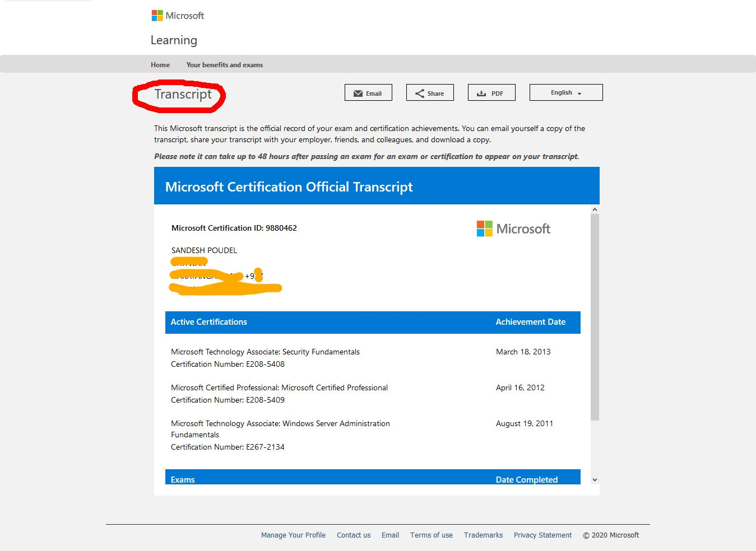The height and width of the screenshot is (551, 756).
Task: Click the envelope icon on Email button
Action: [x=358, y=94]
